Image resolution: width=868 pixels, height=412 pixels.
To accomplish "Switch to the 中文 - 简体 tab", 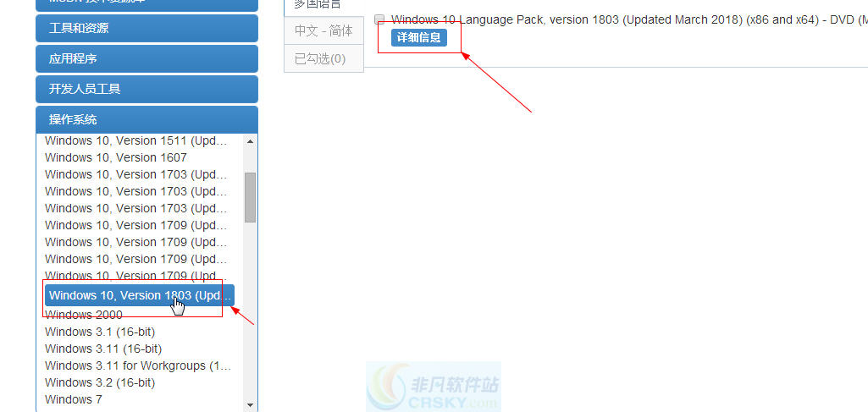I will [x=323, y=31].
